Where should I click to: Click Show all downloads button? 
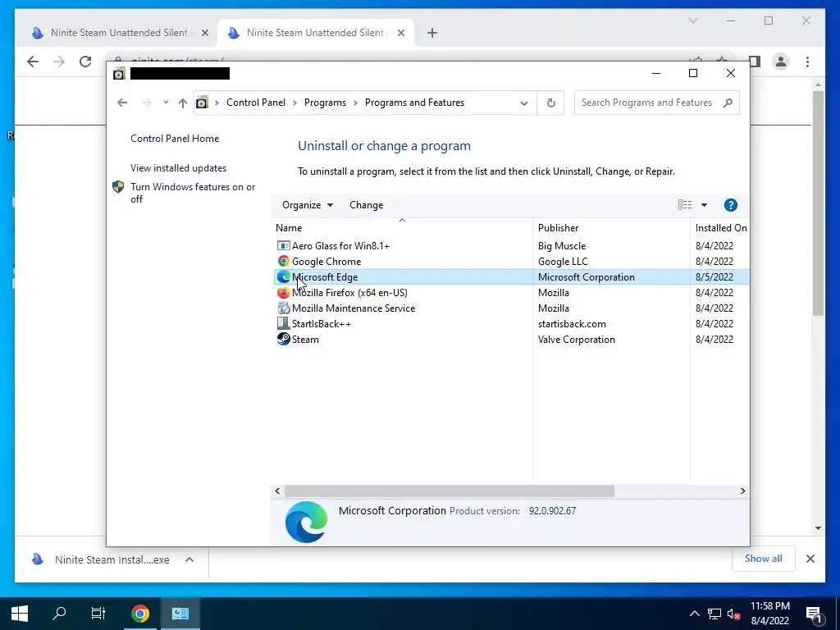click(763, 559)
